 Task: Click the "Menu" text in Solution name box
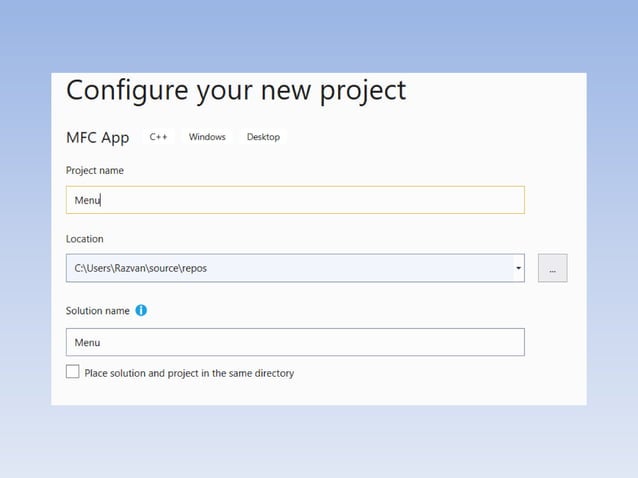88,342
